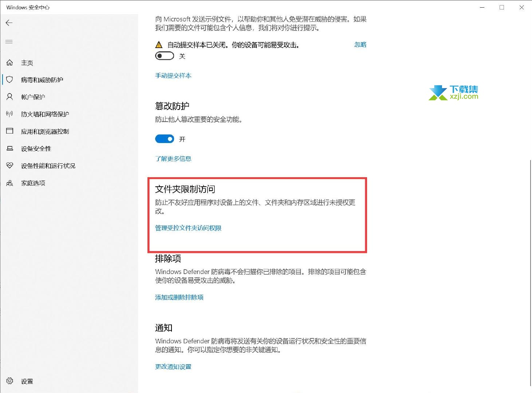Click the 篡改防护 heading
This screenshot has height=393, width=532.
pyautogui.click(x=172, y=106)
